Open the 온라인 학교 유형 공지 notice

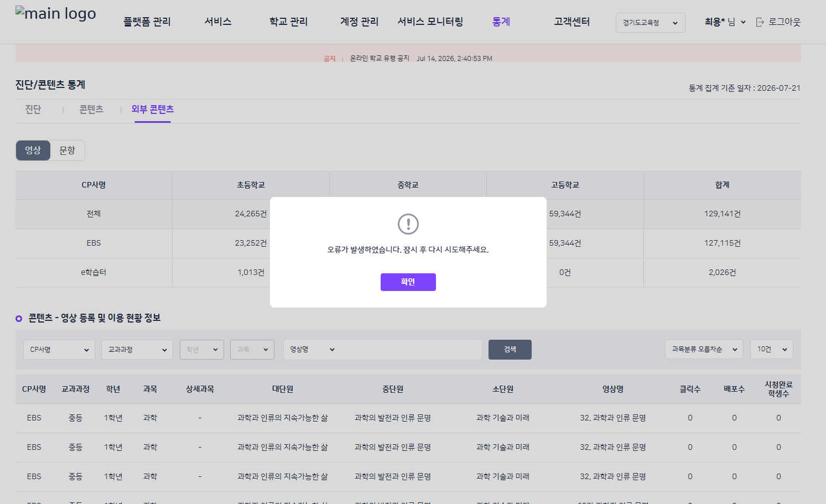coord(380,58)
